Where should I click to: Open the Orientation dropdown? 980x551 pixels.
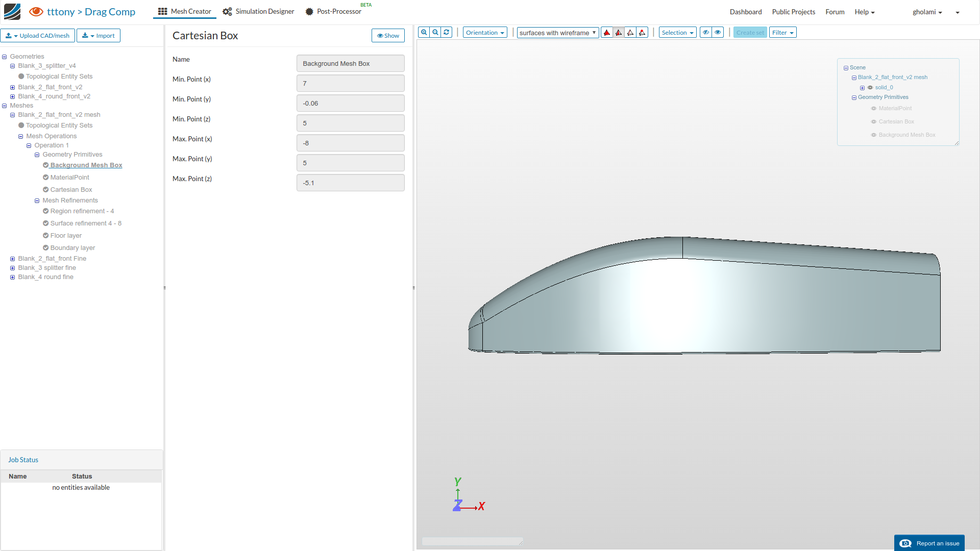coord(485,33)
